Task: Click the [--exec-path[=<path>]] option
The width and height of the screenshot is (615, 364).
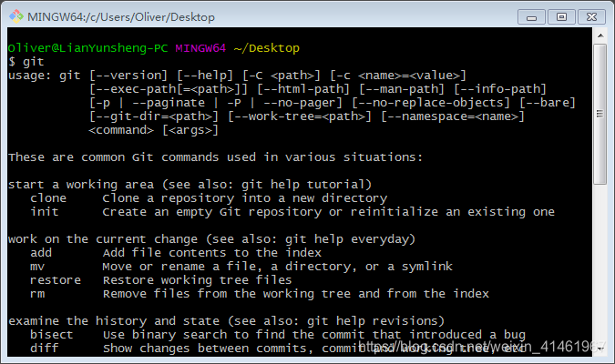Action: pyautogui.click(x=169, y=89)
